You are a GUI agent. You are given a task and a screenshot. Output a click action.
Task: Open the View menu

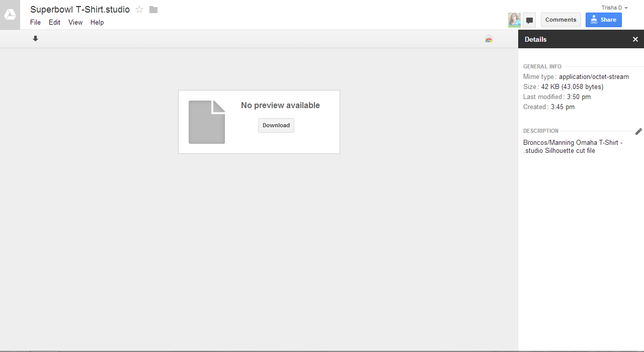pos(75,22)
